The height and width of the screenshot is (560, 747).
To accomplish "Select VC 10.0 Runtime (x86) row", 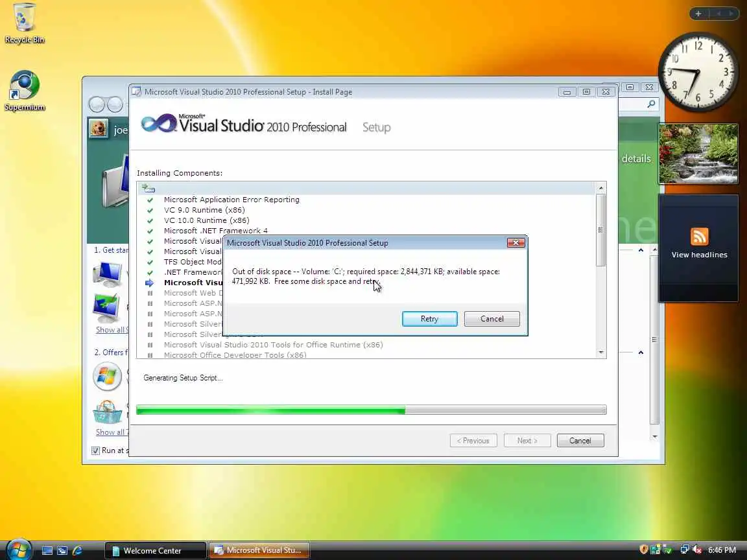I will point(207,220).
